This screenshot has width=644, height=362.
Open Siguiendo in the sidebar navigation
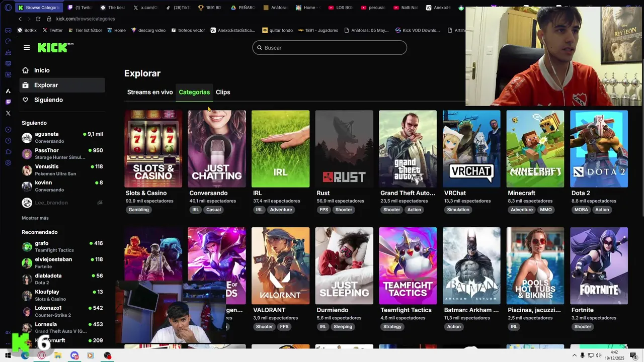pos(48,100)
